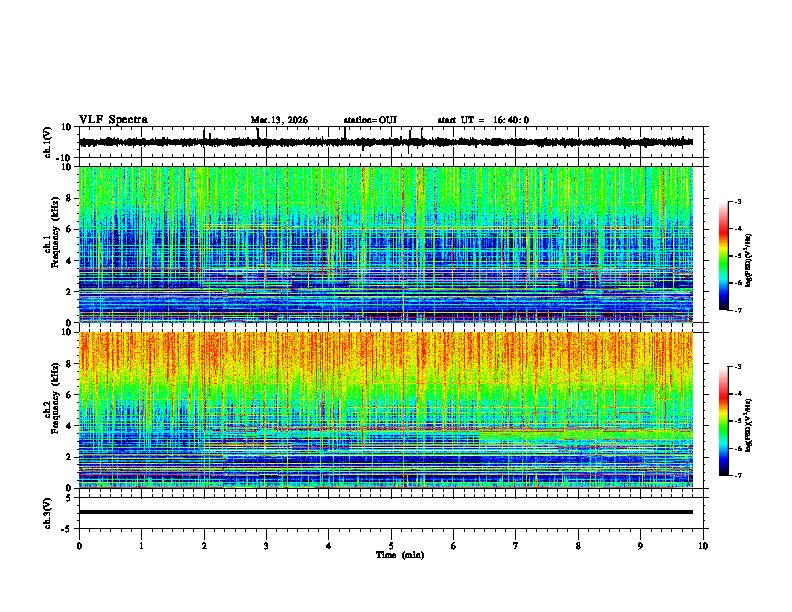
Task: Click inside the ch.1 spectrogram panel
Action: 386,244
